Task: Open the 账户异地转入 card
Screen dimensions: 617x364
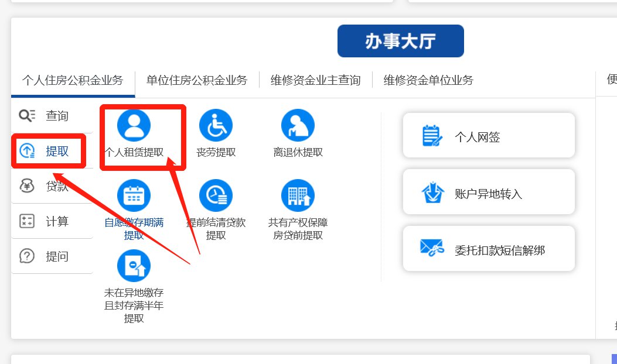Action: click(x=489, y=192)
